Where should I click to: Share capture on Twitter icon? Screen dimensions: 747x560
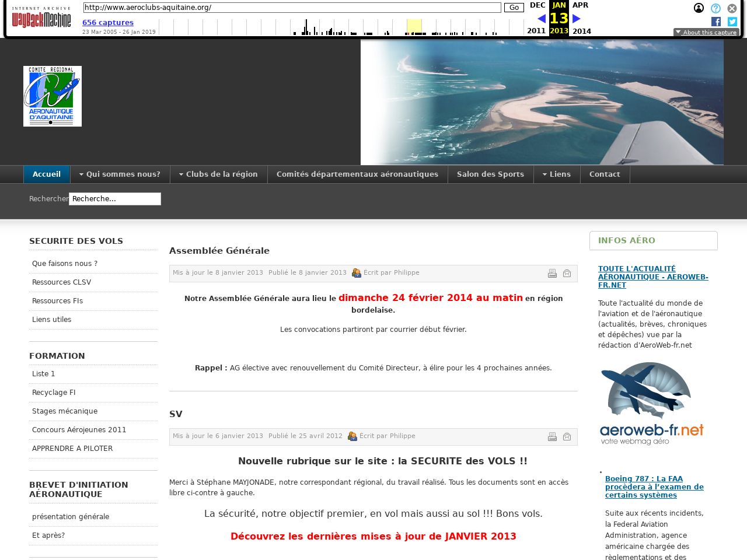coord(732,22)
